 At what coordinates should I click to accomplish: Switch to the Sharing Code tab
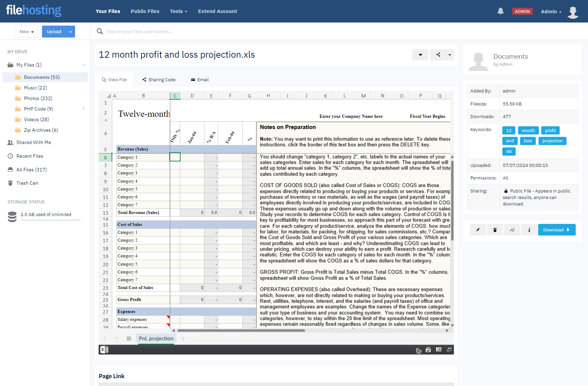pyautogui.click(x=159, y=80)
